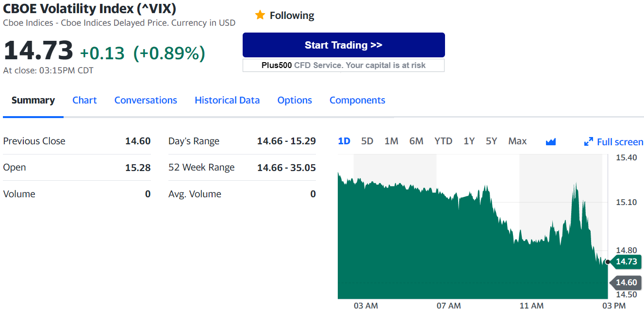
Task: Select the YTD chart range
Action: tap(443, 141)
